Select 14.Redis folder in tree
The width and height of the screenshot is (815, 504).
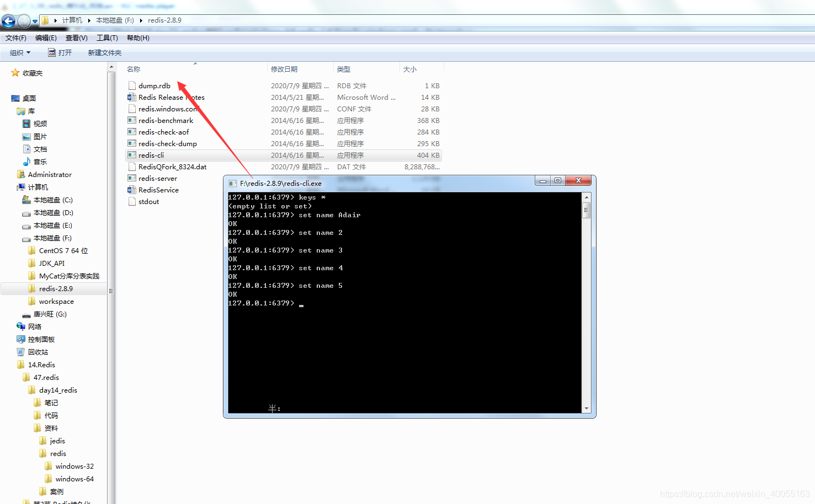tap(41, 364)
